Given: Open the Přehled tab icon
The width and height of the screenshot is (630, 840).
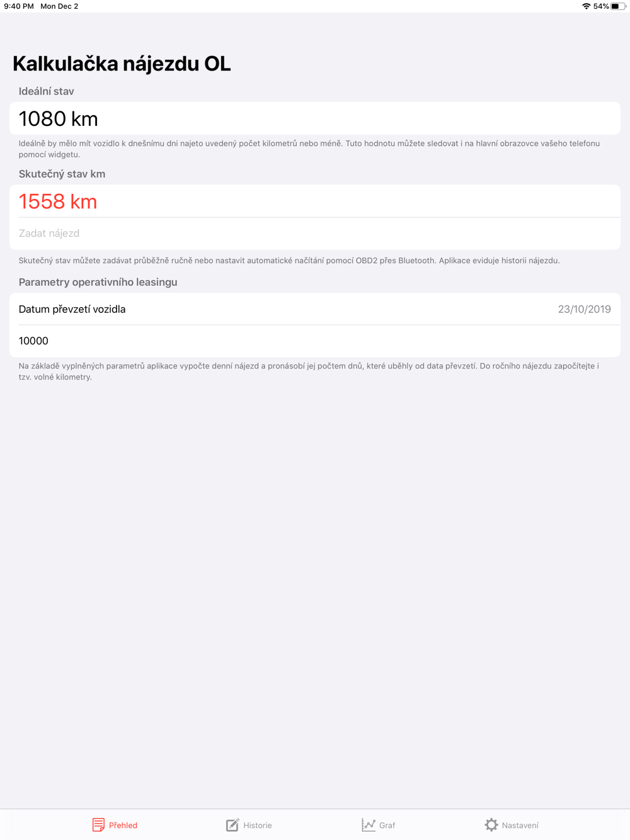Looking at the screenshot, I should coord(98,825).
